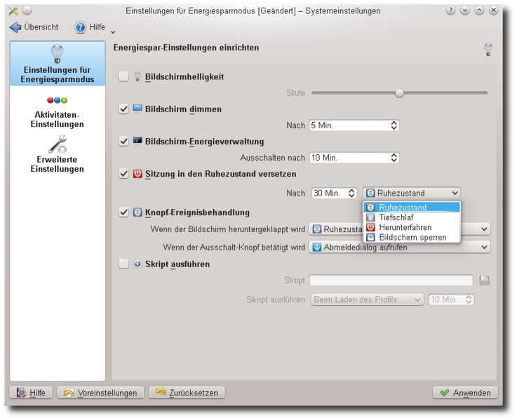The image size is (517, 420).
Task: Open Einstellungen für Energiesparmodus sidebar bulb icon
Action: click(x=57, y=54)
